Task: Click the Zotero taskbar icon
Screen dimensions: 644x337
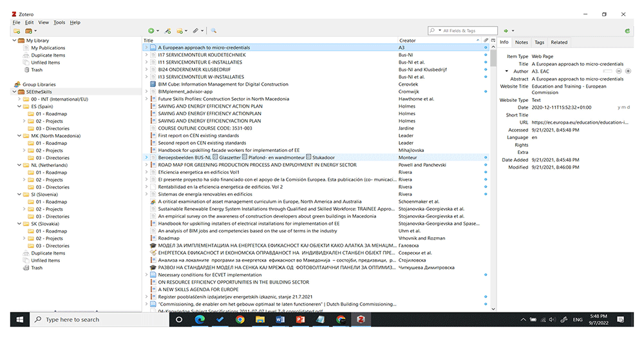Action: coord(361,320)
